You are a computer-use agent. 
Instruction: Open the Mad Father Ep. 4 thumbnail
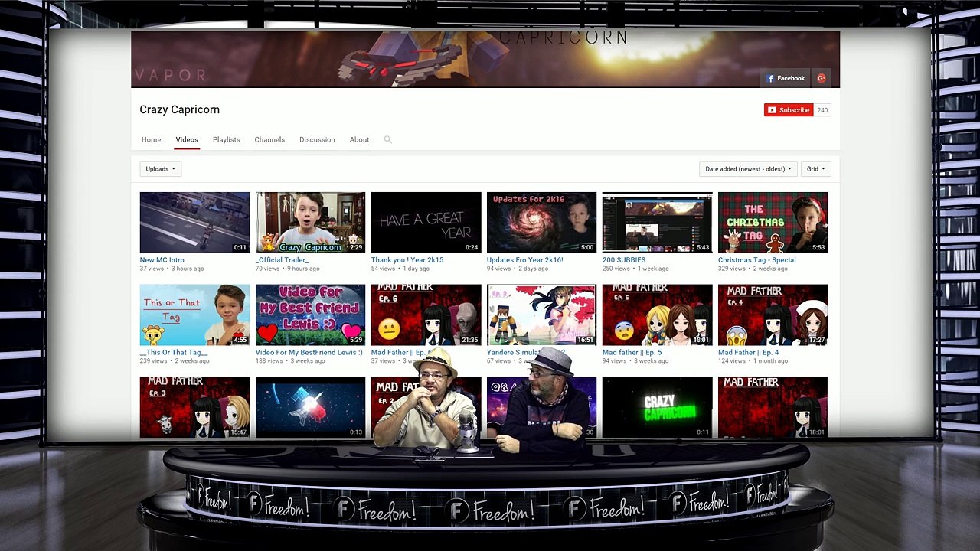click(x=773, y=315)
